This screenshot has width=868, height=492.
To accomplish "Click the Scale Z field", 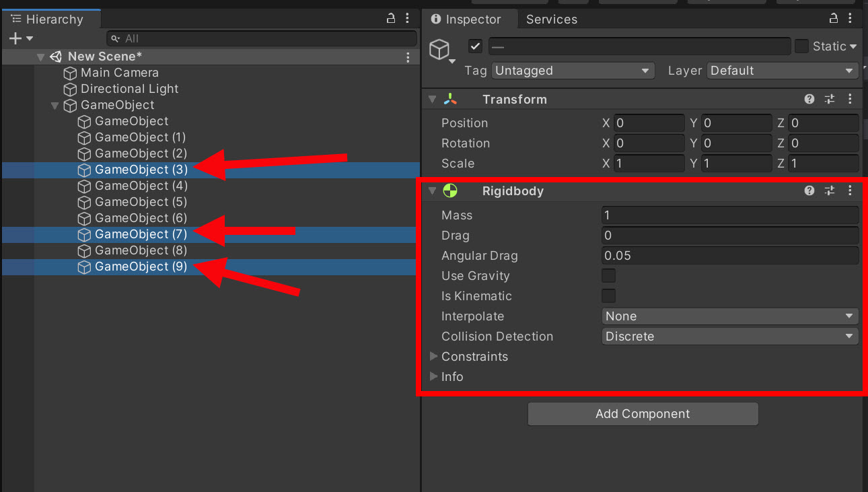I will pyautogui.click(x=824, y=164).
